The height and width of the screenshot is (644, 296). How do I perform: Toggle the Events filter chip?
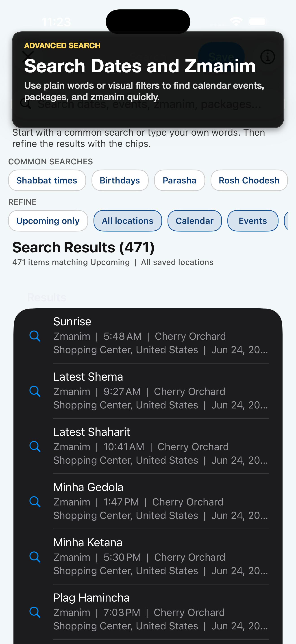click(253, 221)
